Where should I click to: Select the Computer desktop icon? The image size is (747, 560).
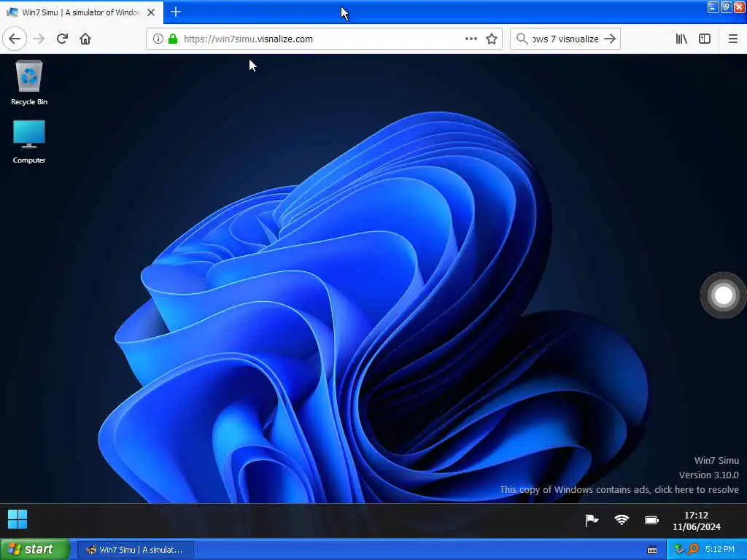(x=29, y=141)
